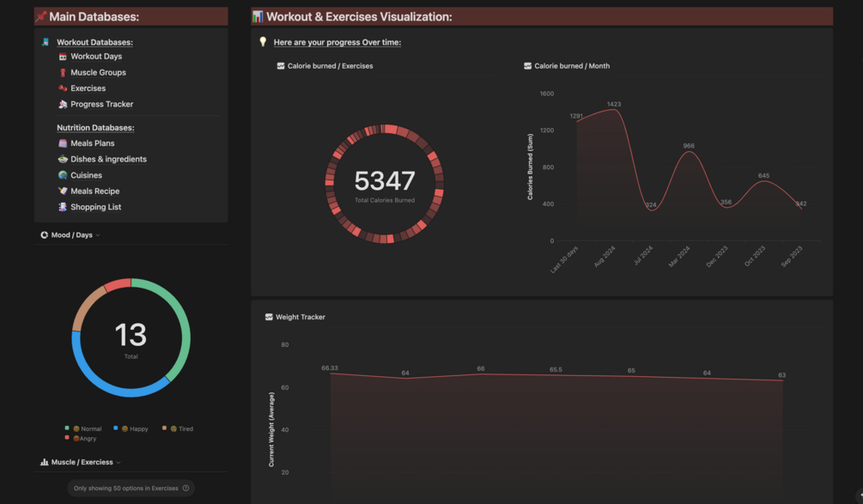Click the Dishes & ingredients bowl icon
This screenshot has width=863, height=504.
pos(63,159)
